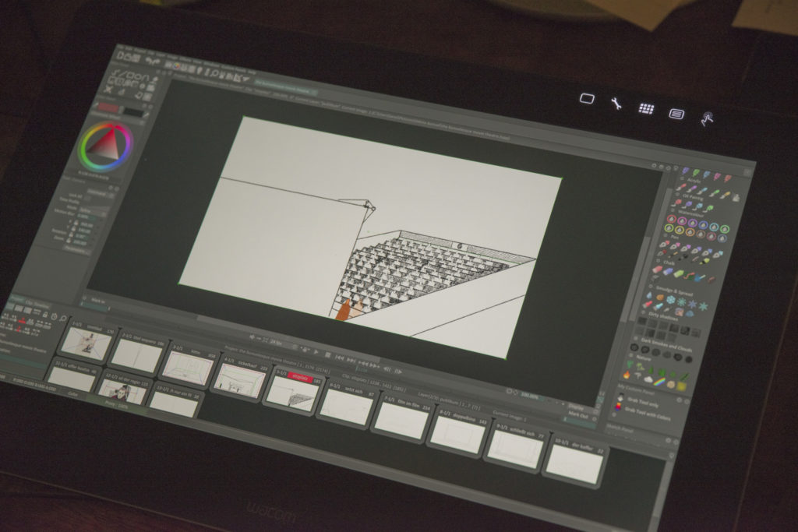Tap the Cintiq touch gesture hand icon
The image size is (798, 532).
(707, 118)
